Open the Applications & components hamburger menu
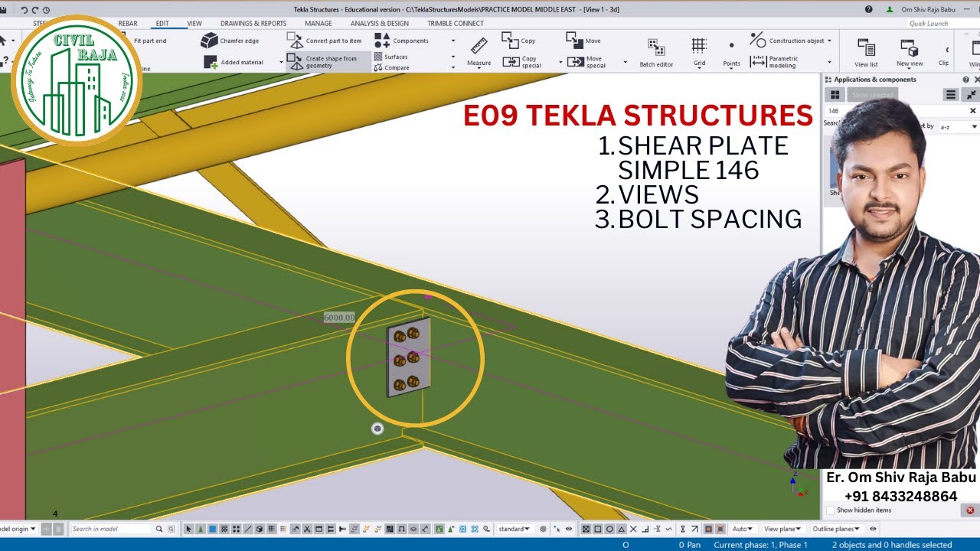This screenshot has height=551, width=980. coord(951,94)
